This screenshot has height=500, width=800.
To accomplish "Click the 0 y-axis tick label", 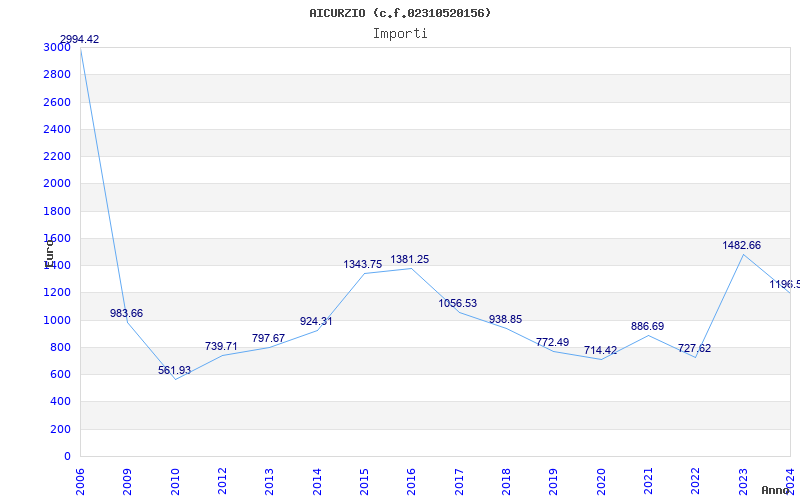I will [x=67, y=457].
